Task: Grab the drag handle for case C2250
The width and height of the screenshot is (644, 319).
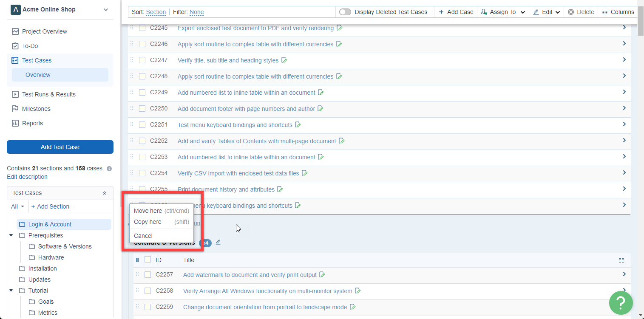Action: pos(132,108)
